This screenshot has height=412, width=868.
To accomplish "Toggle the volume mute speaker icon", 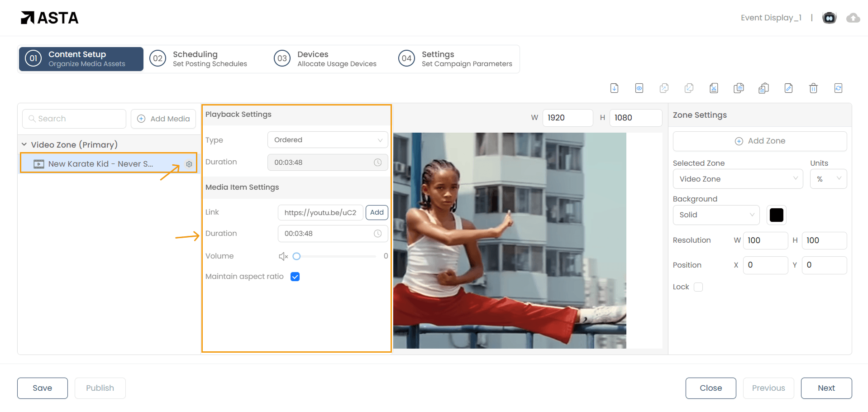I will pyautogui.click(x=283, y=257).
